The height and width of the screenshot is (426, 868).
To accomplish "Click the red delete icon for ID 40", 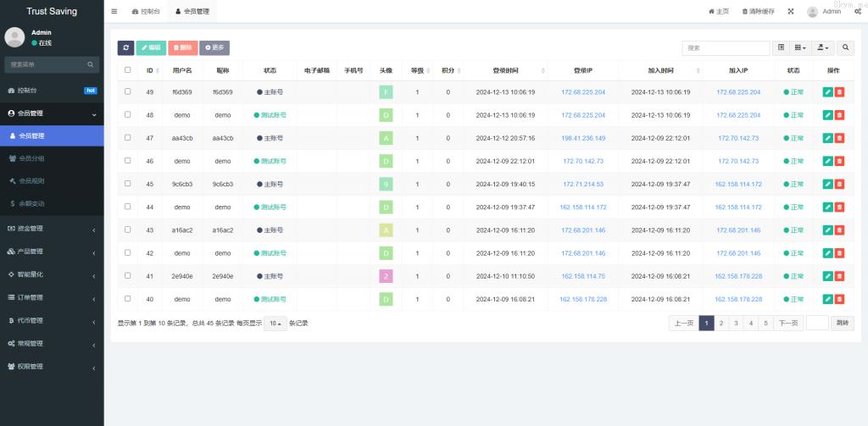I will (839, 299).
